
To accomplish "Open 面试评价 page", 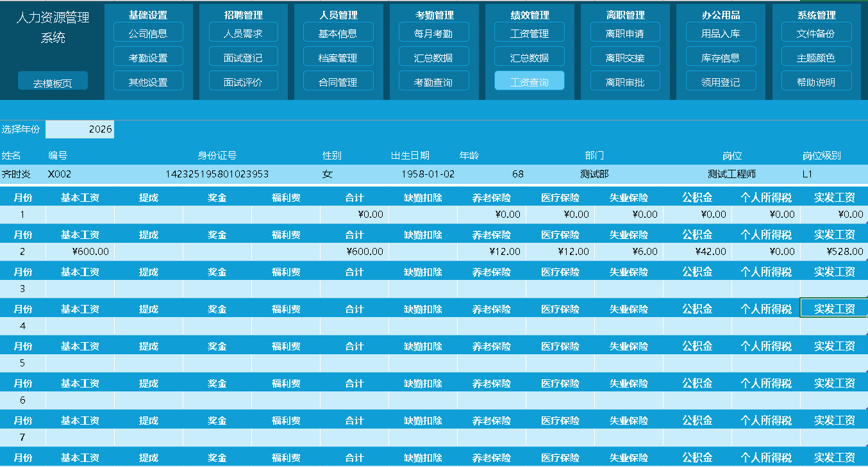I will click(243, 82).
